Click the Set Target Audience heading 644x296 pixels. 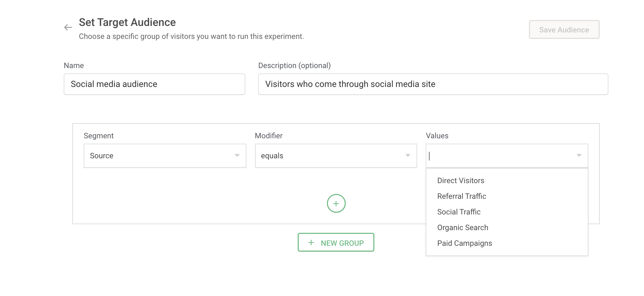coord(127,22)
